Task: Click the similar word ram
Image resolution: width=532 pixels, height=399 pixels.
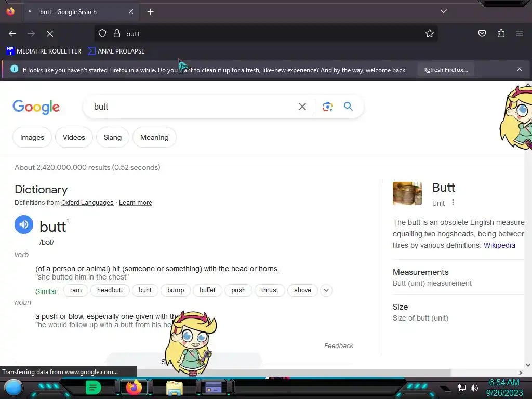Action: coord(76,290)
